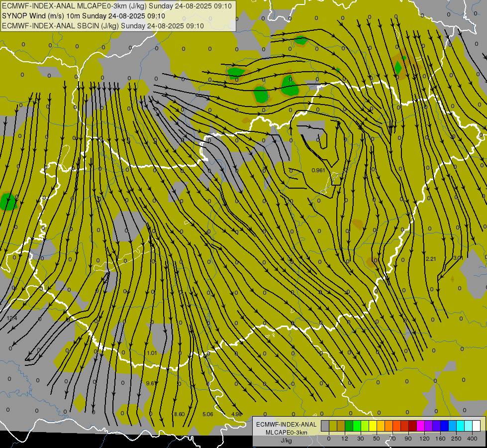Click the map value '9.61'
The width and height of the screenshot is (487, 448).
click(x=151, y=383)
